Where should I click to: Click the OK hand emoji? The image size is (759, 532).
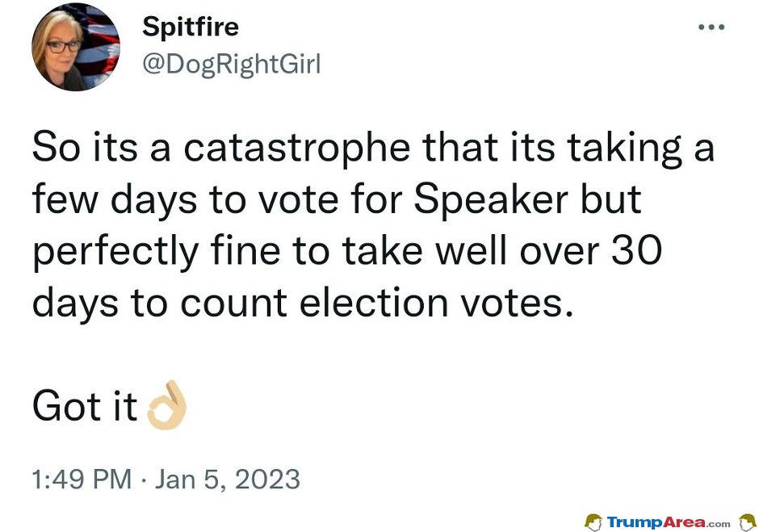tap(167, 405)
